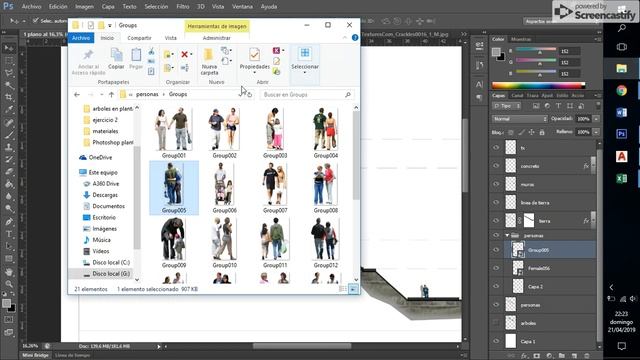Hide the concreto layer
640x360 pixels.
(x=496, y=166)
